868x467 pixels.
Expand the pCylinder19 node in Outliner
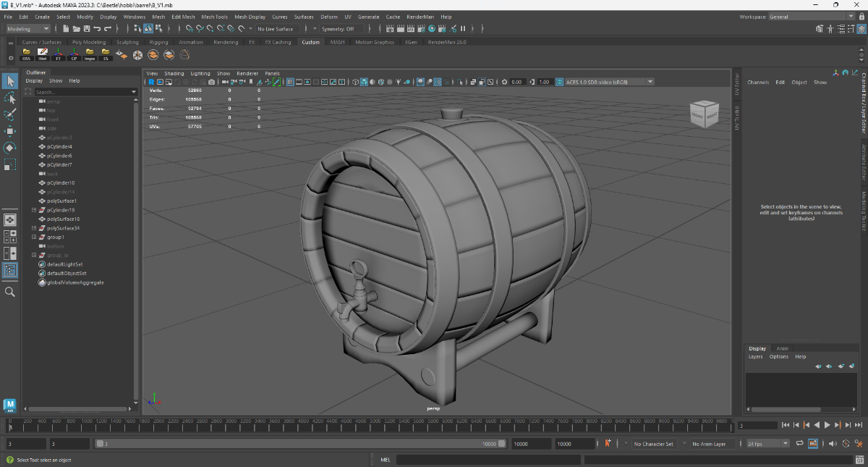pyautogui.click(x=34, y=210)
